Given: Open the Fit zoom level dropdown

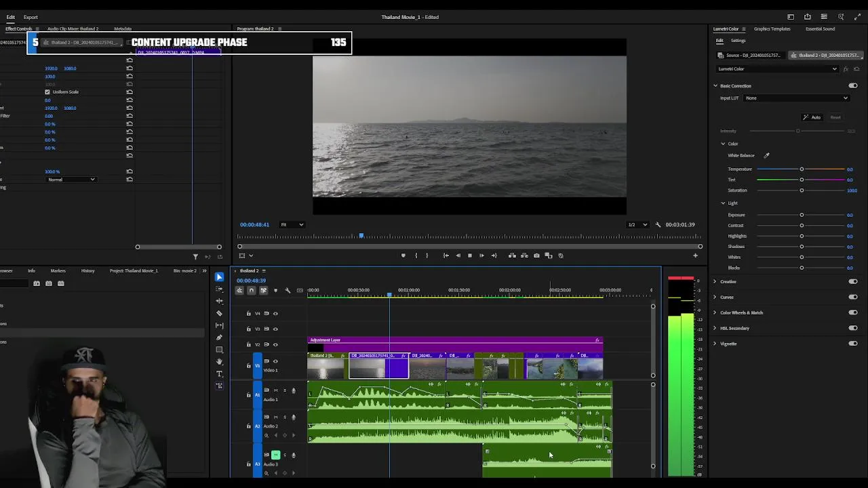Looking at the screenshot, I should click(x=292, y=224).
